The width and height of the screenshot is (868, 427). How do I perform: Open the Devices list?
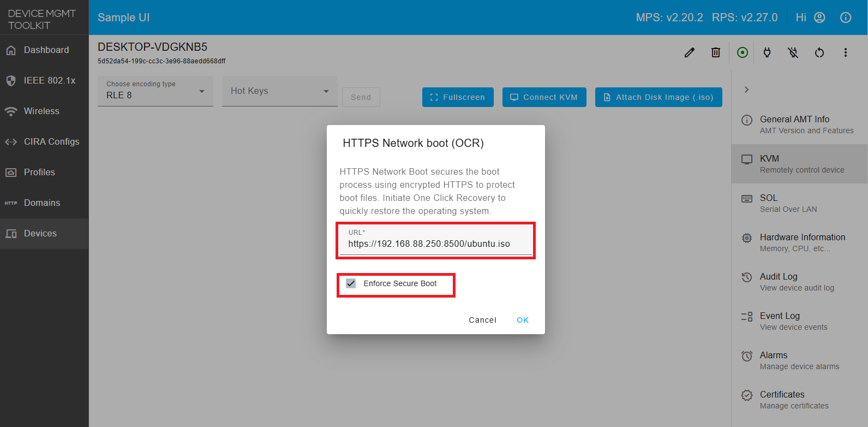click(44, 234)
